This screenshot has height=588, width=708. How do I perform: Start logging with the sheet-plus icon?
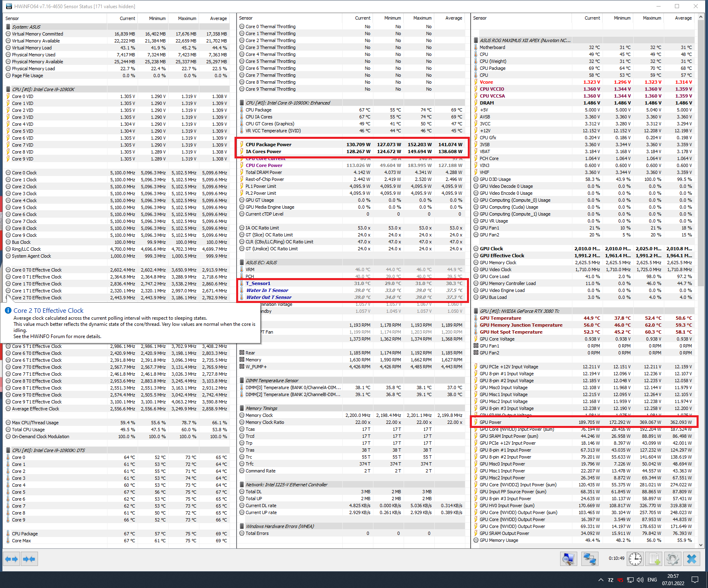(654, 559)
